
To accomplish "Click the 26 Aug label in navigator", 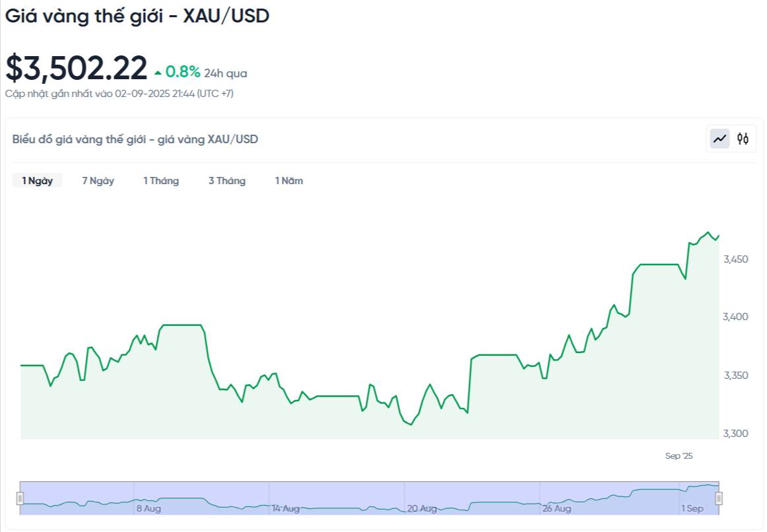I will point(556,508).
